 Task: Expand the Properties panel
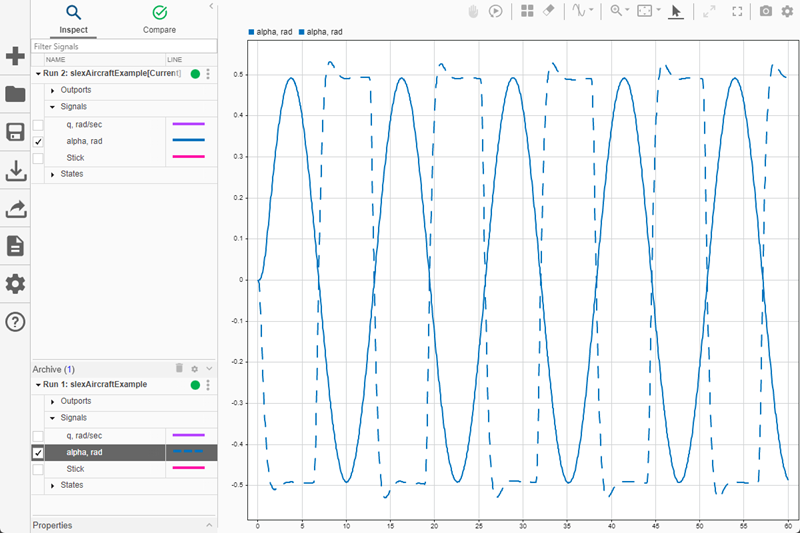tap(209, 525)
